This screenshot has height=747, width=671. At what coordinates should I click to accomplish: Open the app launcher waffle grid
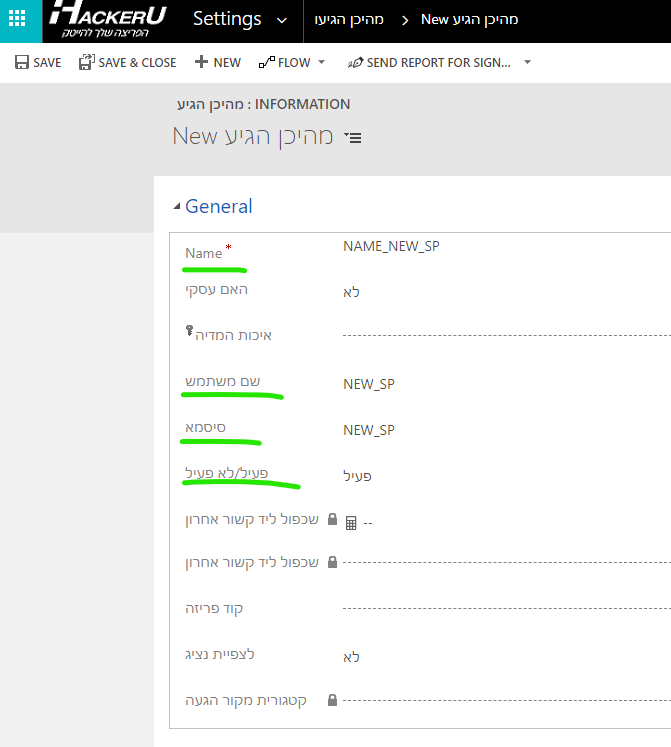point(17,19)
